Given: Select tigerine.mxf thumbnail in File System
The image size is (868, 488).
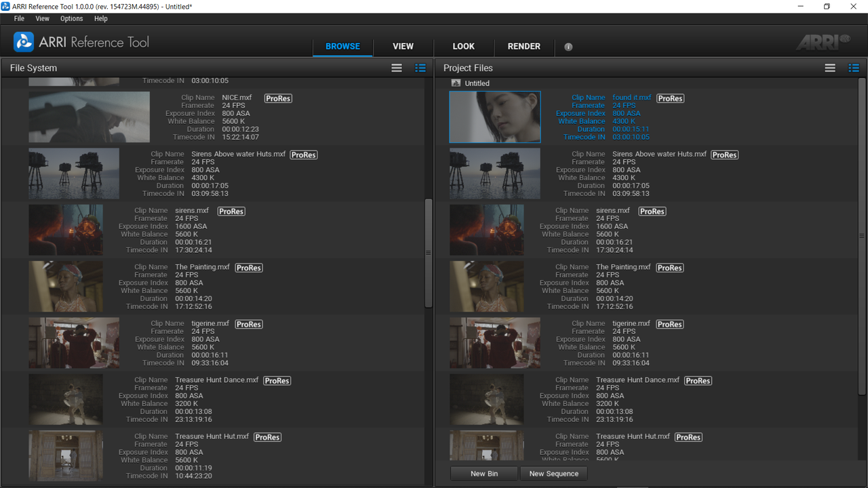Looking at the screenshot, I should point(74,343).
